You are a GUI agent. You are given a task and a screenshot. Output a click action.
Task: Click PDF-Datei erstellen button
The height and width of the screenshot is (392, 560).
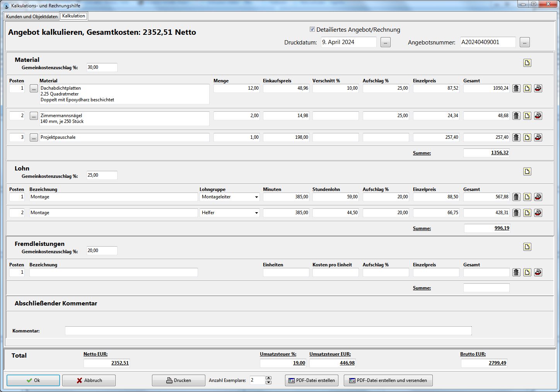(x=312, y=380)
